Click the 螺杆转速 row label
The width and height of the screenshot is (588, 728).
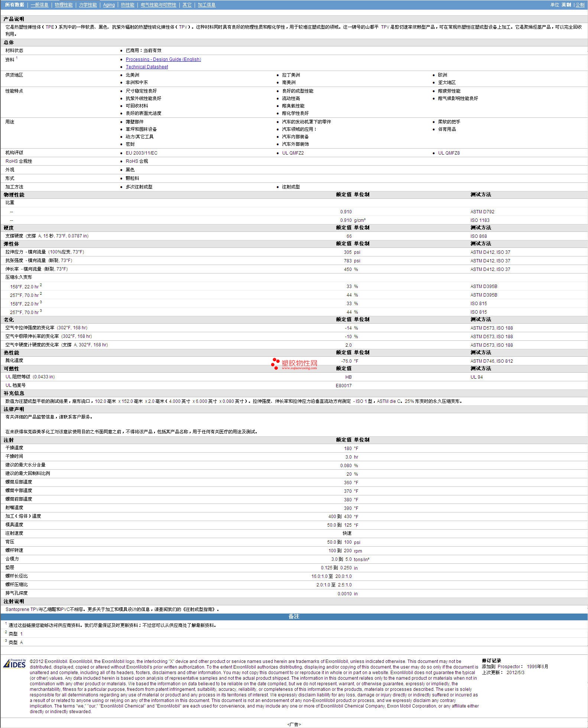pyautogui.click(x=14, y=550)
